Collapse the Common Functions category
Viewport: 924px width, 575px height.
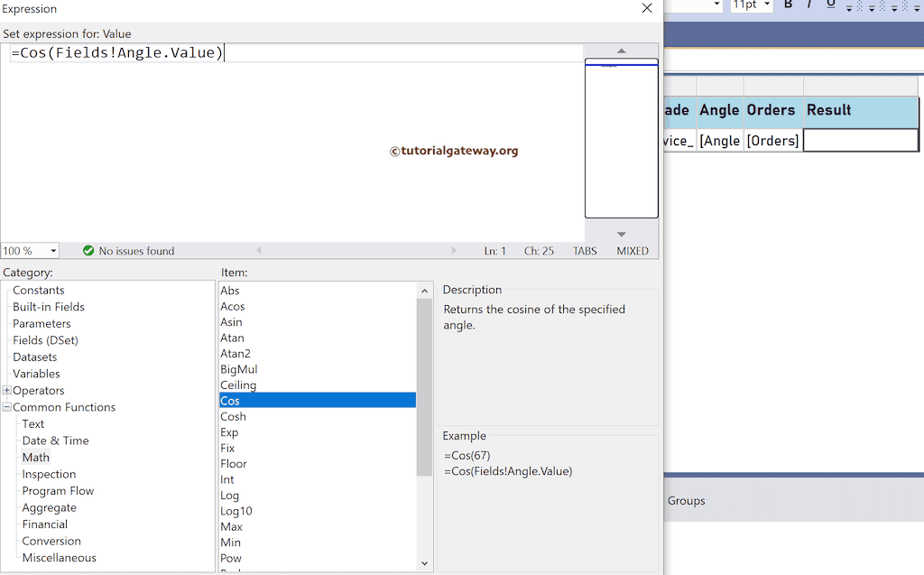coord(6,407)
